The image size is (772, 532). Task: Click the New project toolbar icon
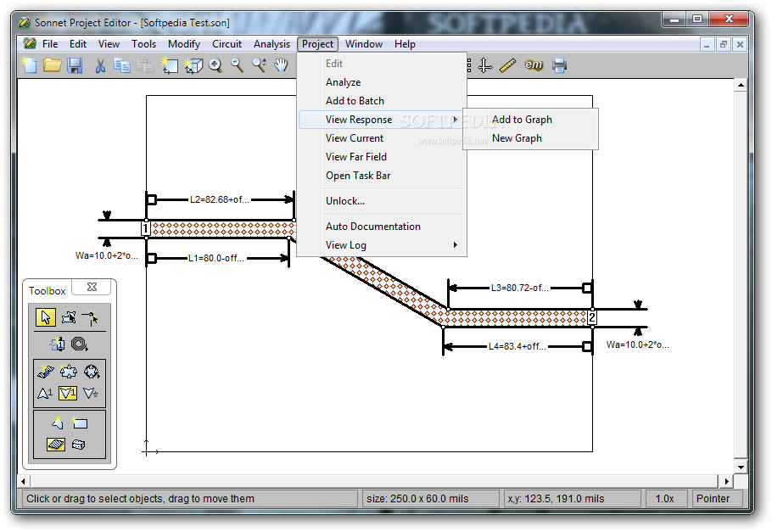point(30,65)
